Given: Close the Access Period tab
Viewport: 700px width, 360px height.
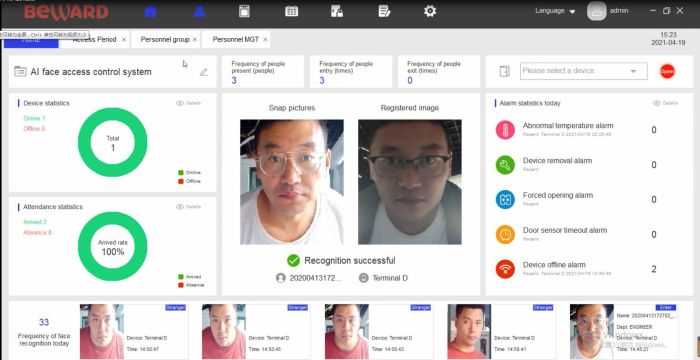Looking at the screenshot, I should 124,40.
